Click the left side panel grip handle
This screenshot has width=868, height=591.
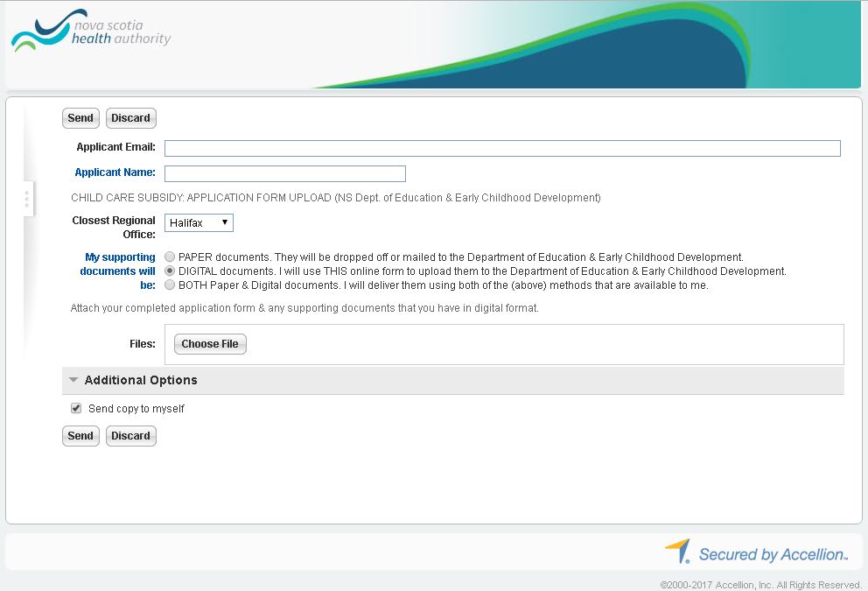pyautogui.click(x=27, y=200)
